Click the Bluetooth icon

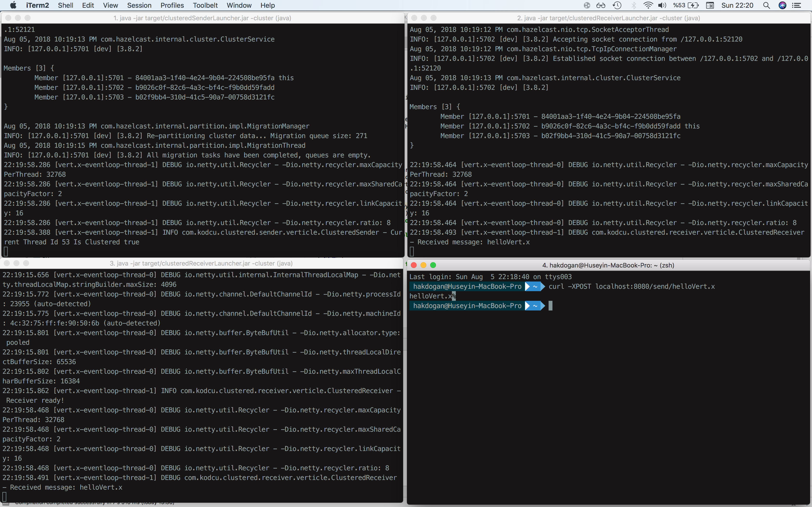point(633,5)
